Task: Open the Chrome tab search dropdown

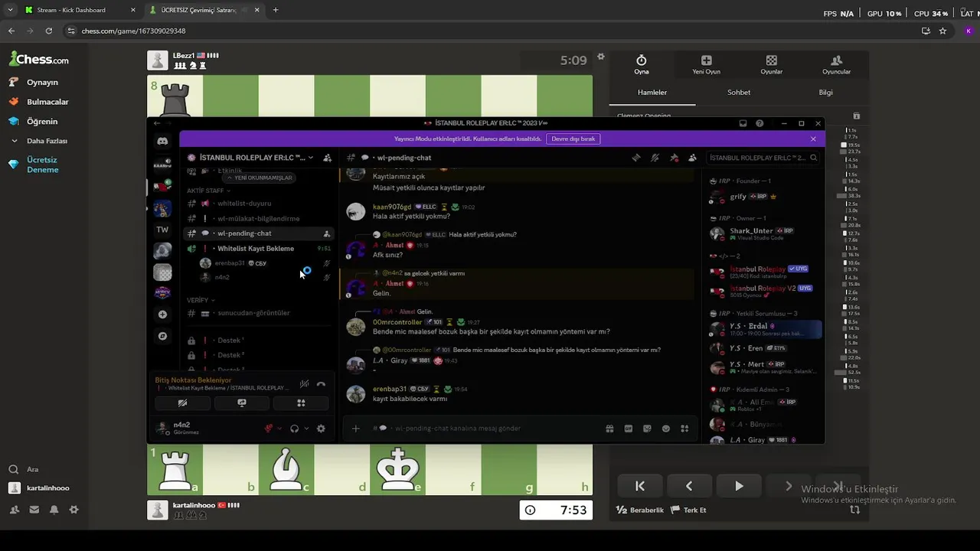Action: (x=10, y=10)
